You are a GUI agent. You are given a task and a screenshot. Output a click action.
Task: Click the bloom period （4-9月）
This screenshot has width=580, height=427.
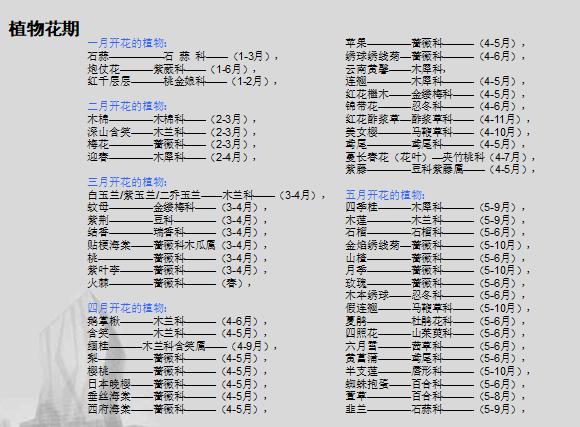[252, 346]
